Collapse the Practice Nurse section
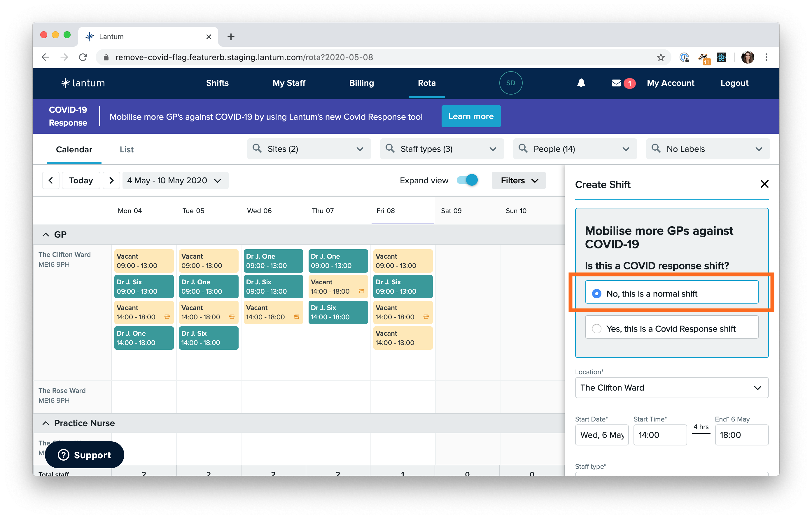 [46, 423]
